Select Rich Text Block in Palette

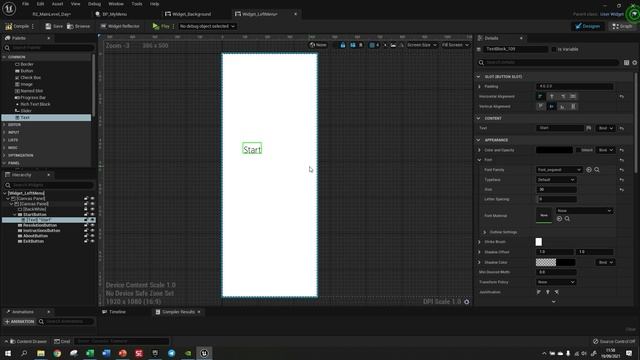pyautogui.click(x=35, y=104)
